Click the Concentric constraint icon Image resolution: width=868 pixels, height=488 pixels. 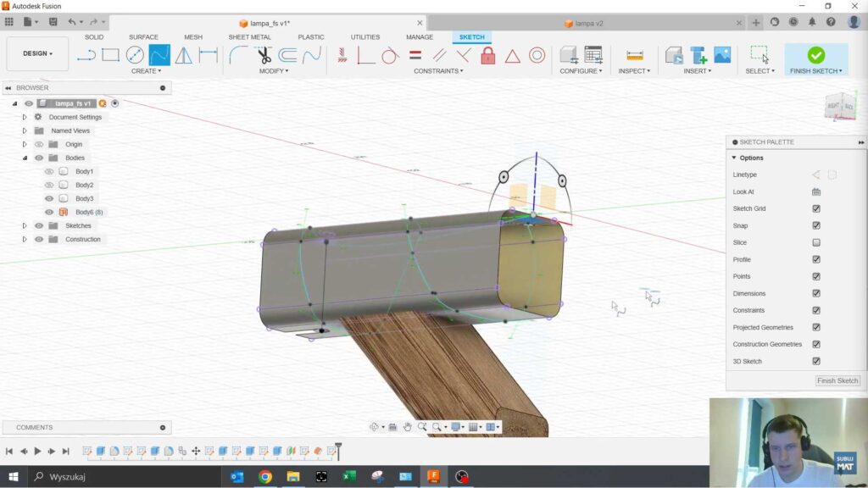point(537,56)
